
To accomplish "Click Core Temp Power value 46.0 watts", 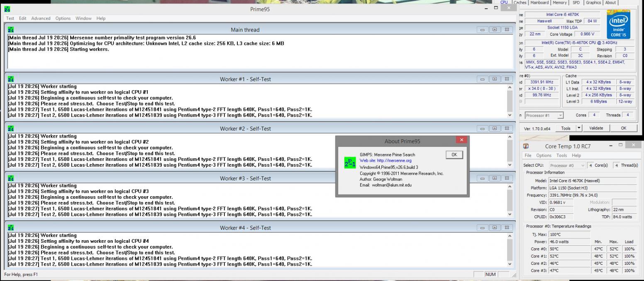I will tap(569, 242).
